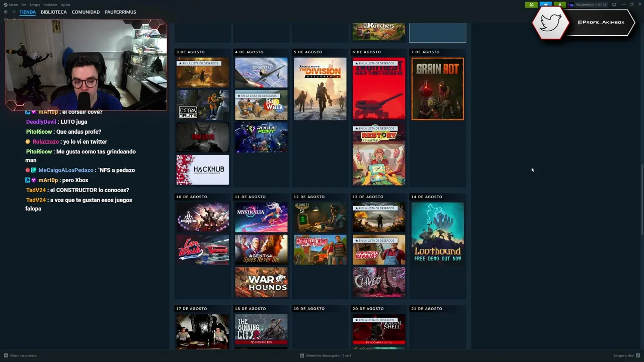Screen dimensions: 644x362
Task: Open the War Hounds game card
Action: 261,282
